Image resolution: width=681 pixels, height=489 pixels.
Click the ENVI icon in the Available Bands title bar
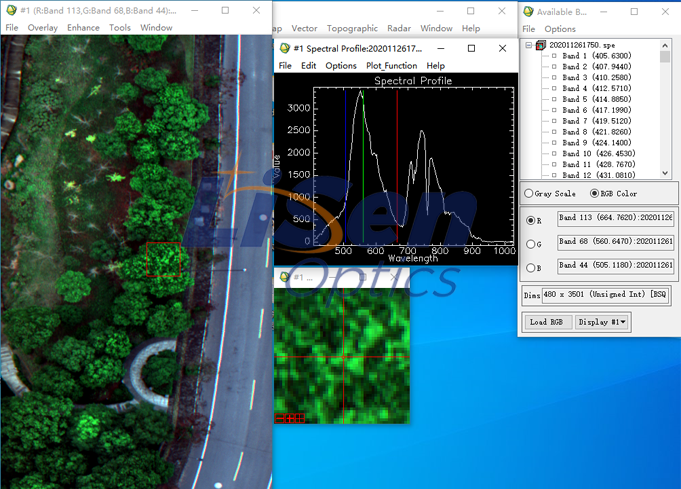click(x=528, y=12)
